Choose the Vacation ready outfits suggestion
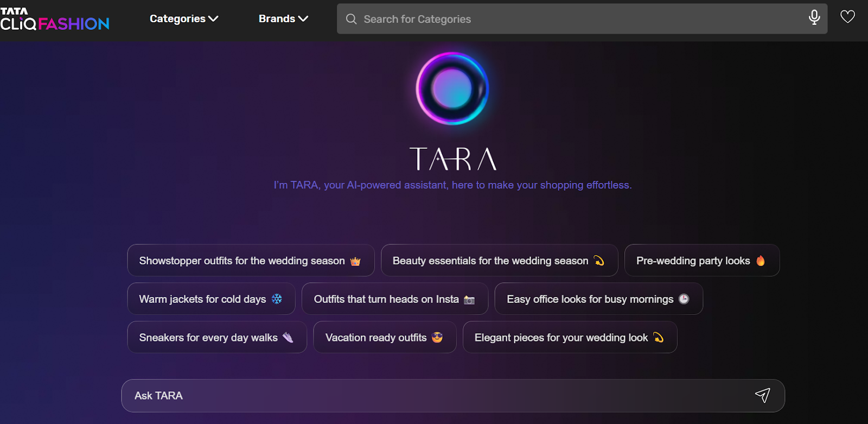Viewport: 868px width, 424px height. (x=385, y=338)
